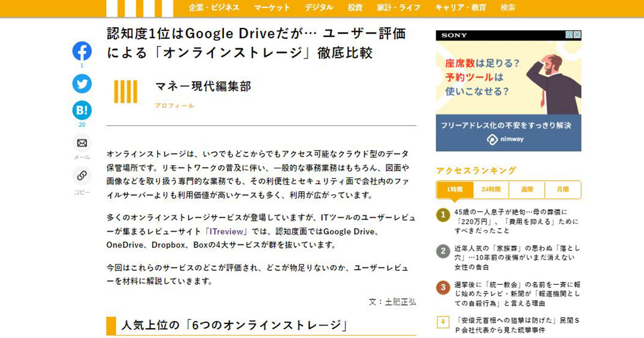Click the number 3 ranking badge
Screen dimensions: 644x338
click(443, 288)
